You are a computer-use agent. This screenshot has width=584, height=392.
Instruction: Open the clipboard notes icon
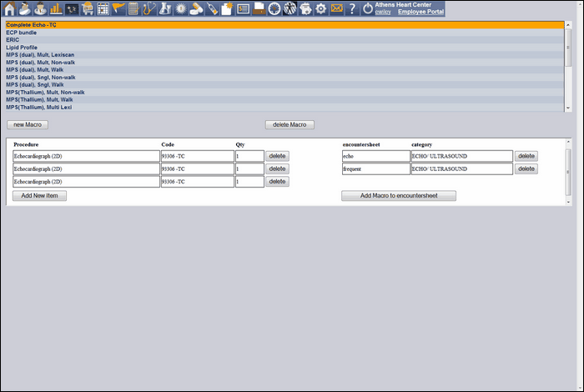[133, 8]
